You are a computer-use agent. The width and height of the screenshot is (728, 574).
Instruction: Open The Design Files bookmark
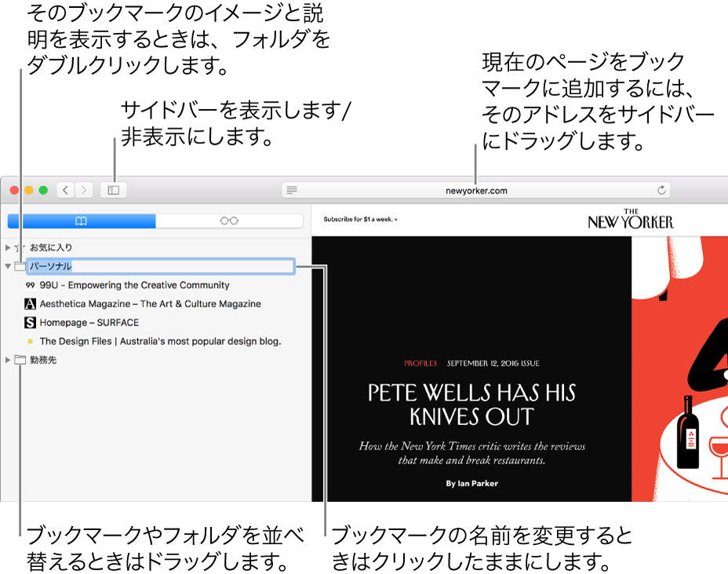point(153,341)
